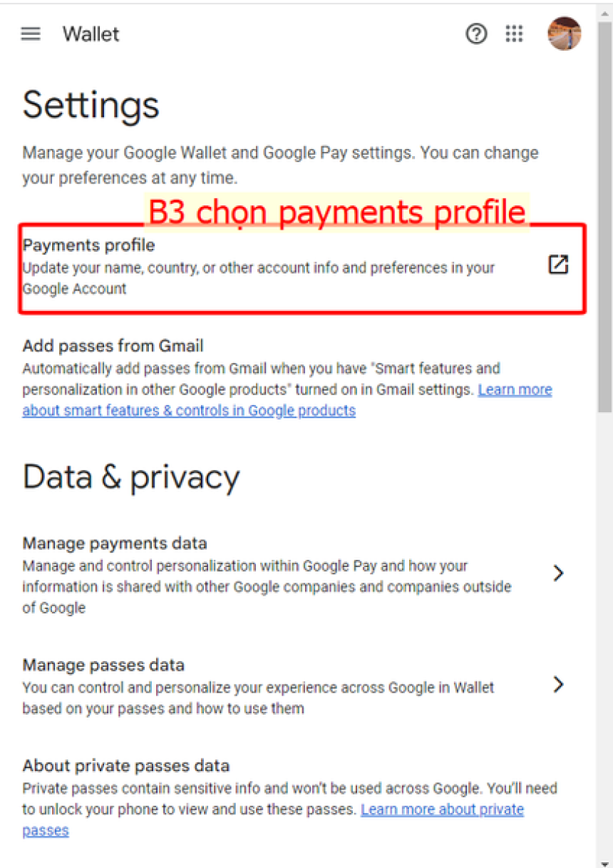Expand the Manage payments data chevron
613x868 pixels.
(x=559, y=573)
